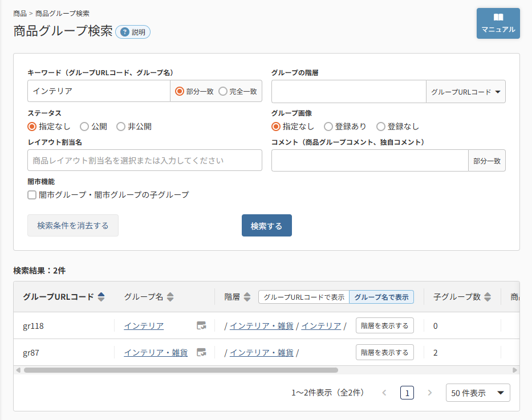Click the コメント text input field
Image resolution: width=532 pixels, height=420 pixels.
pyautogui.click(x=370, y=161)
